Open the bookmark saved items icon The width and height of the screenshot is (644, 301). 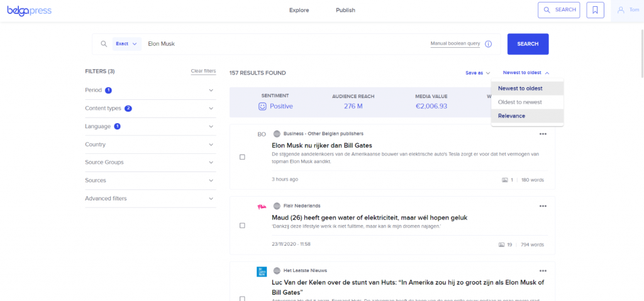point(595,10)
